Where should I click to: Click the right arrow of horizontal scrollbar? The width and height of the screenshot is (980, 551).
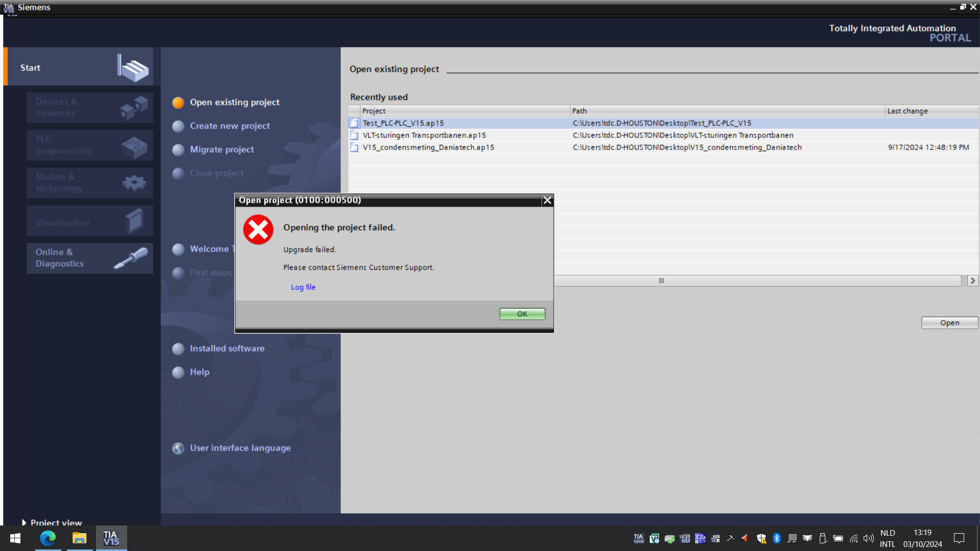click(x=972, y=281)
